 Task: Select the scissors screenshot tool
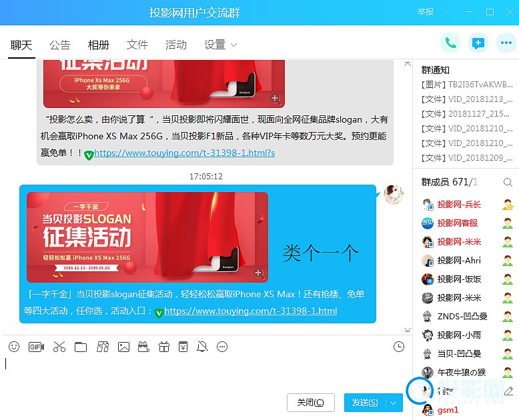point(59,347)
